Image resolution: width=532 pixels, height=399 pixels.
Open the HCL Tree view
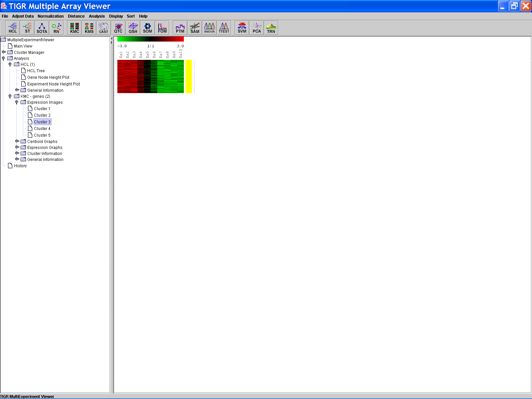click(x=36, y=71)
